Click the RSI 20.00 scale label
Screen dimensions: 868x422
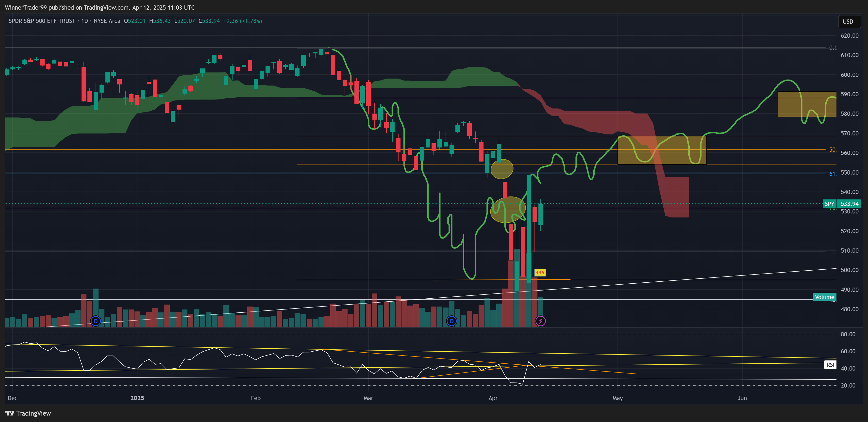(848, 386)
